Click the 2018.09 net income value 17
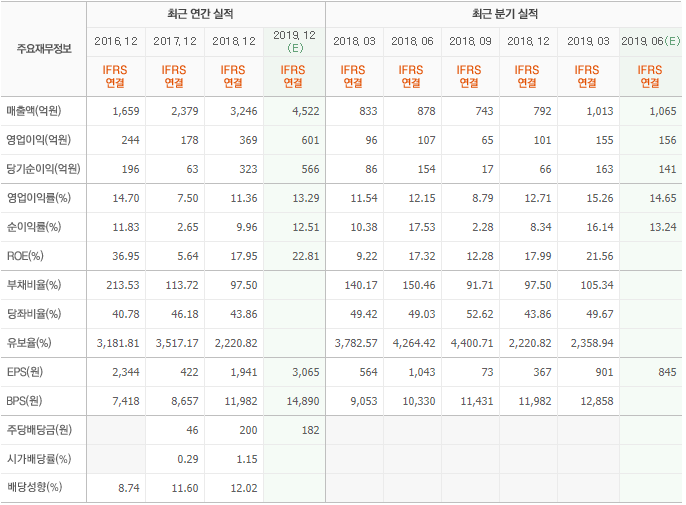 pyautogui.click(x=487, y=169)
